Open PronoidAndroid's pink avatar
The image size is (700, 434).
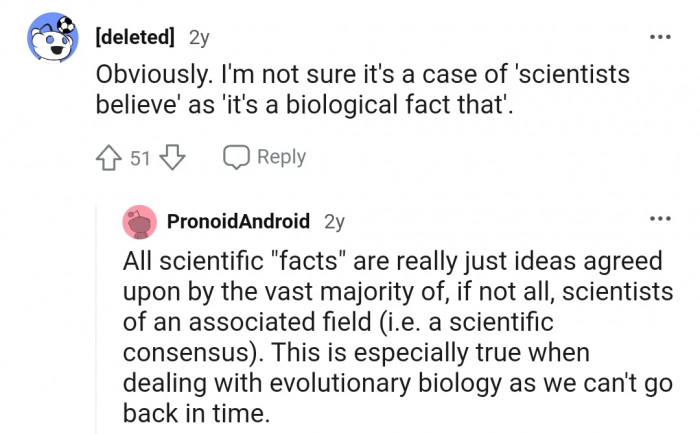coord(139,221)
